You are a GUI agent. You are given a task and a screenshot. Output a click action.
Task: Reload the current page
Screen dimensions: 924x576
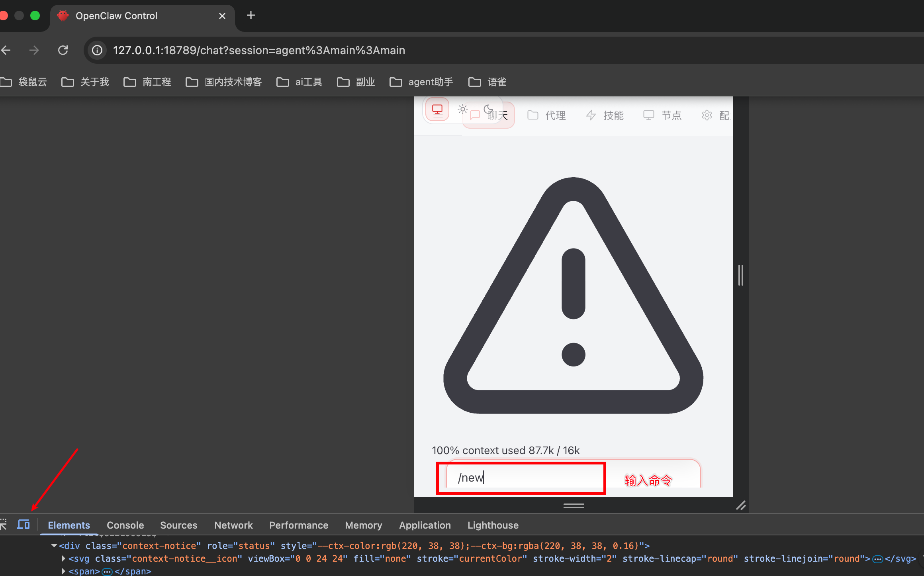(63, 50)
